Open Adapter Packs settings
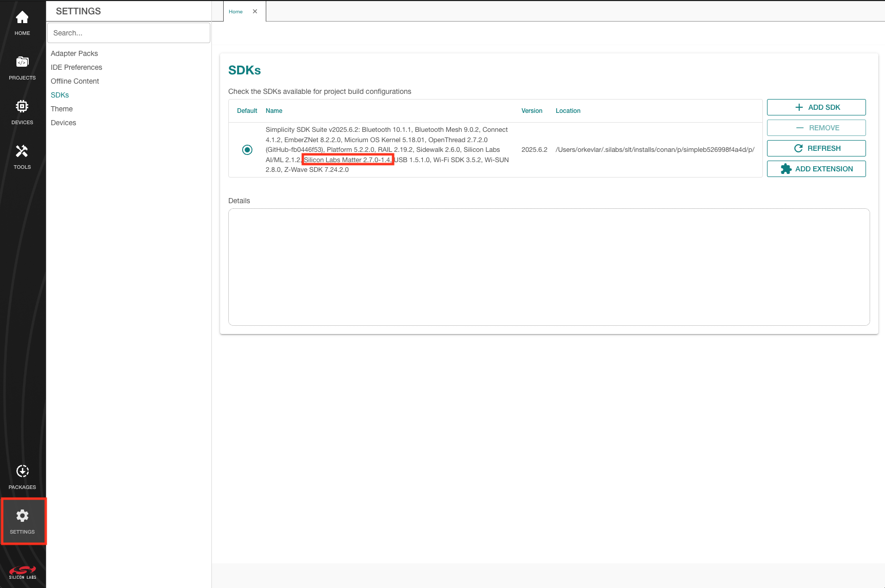885x588 pixels. tap(74, 53)
